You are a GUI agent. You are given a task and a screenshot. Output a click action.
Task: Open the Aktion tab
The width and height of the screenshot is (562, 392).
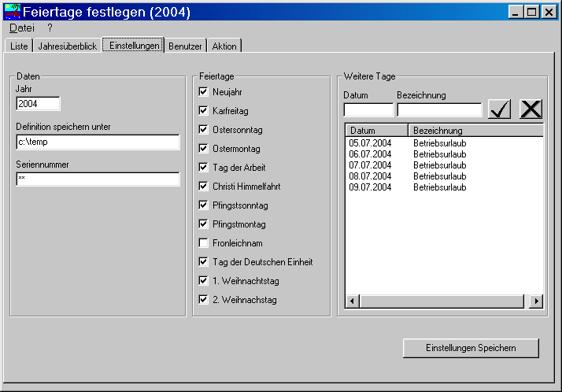tap(224, 46)
